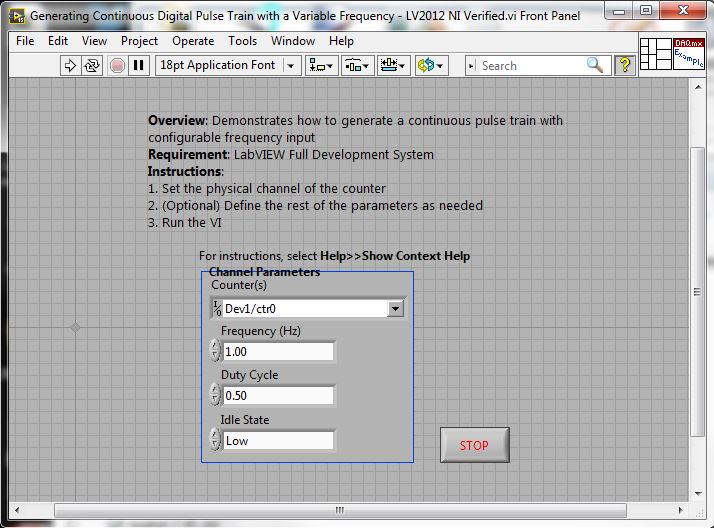The height and width of the screenshot is (528, 714).
Task: Open the Tools menu
Action: pyautogui.click(x=243, y=41)
